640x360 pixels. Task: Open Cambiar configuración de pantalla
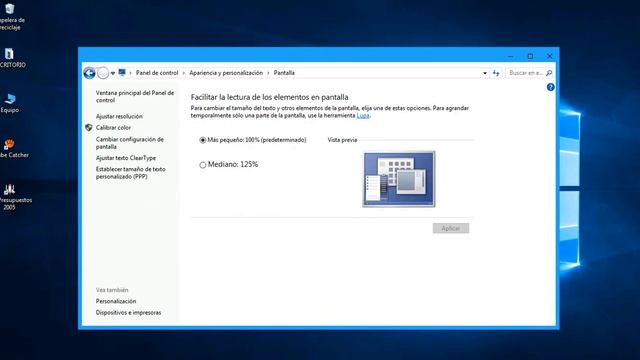130,143
